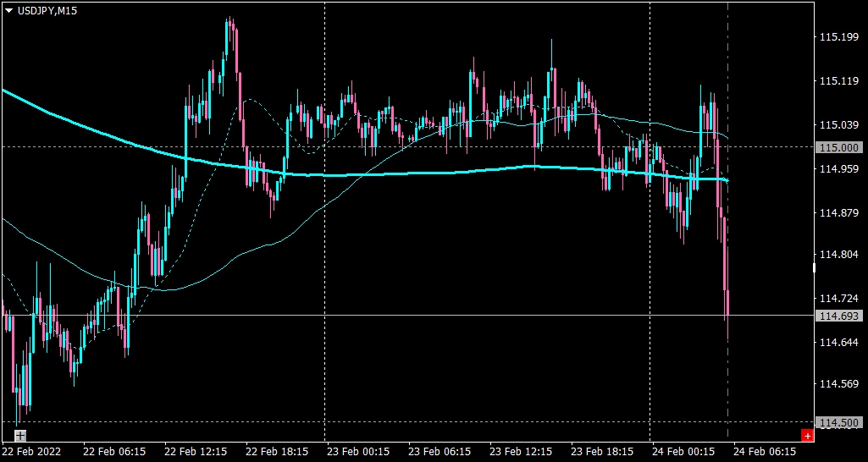Viewport: 868px width, 462px height.
Task: Click the 23 Feb 18:15 time label
Action: (x=603, y=452)
